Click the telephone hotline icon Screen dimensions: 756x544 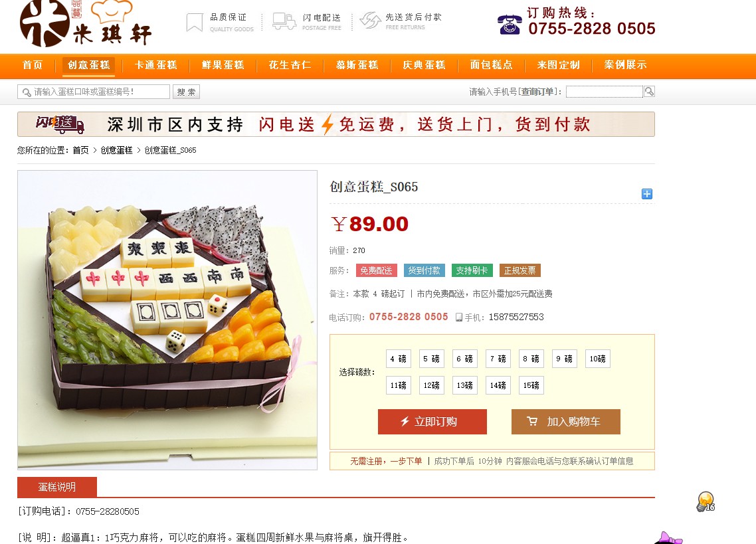pos(509,24)
